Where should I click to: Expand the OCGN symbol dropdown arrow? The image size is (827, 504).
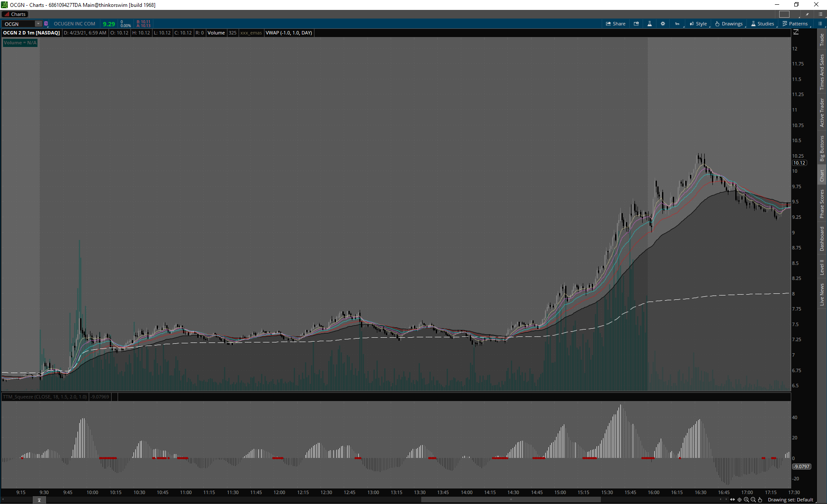pos(38,24)
